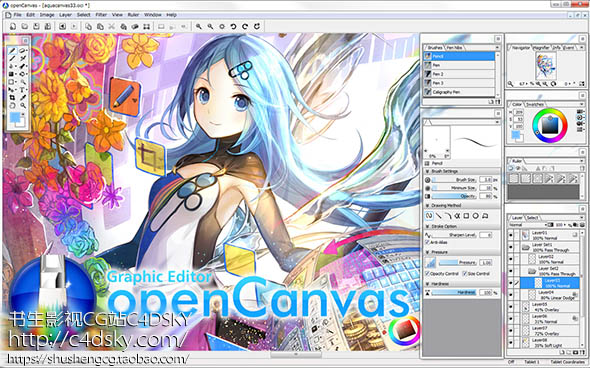Viewport: 590px width, 368px height.
Task: Click the Brush Size slider
Action: [455, 180]
